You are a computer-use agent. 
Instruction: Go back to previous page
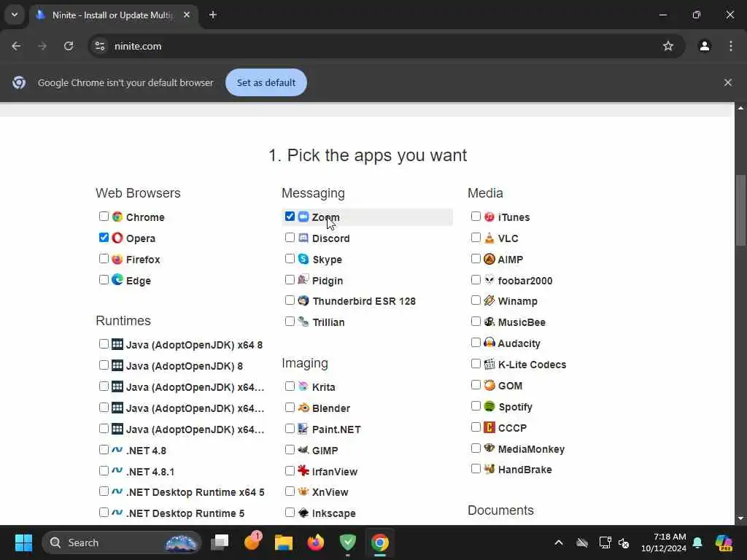click(x=16, y=46)
